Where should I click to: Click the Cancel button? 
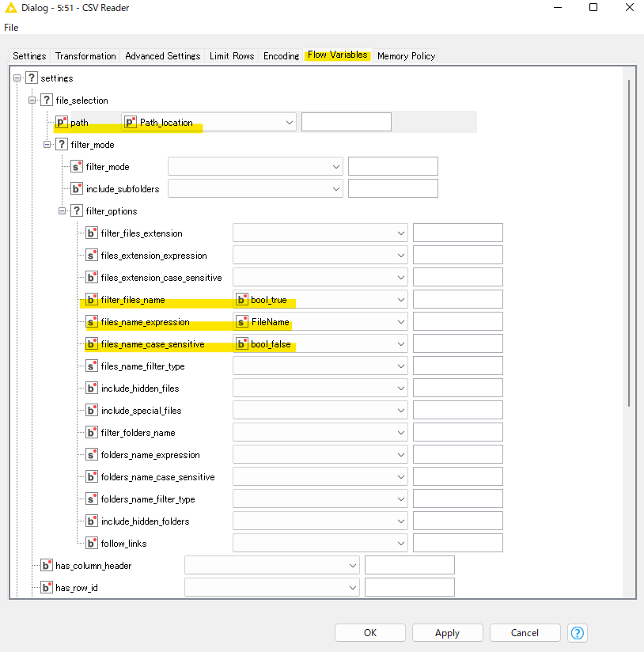point(525,633)
